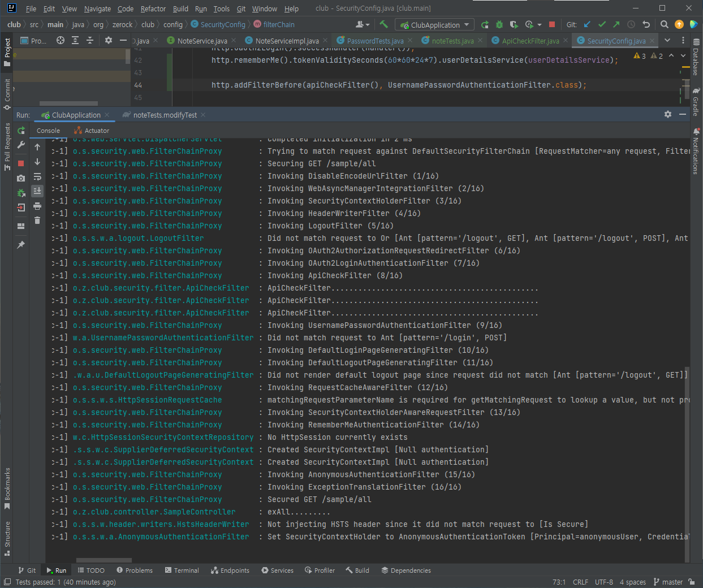This screenshot has height=588, width=703.
Task: Switch to the ApiCheckFilter.java tab
Action: tap(530, 41)
